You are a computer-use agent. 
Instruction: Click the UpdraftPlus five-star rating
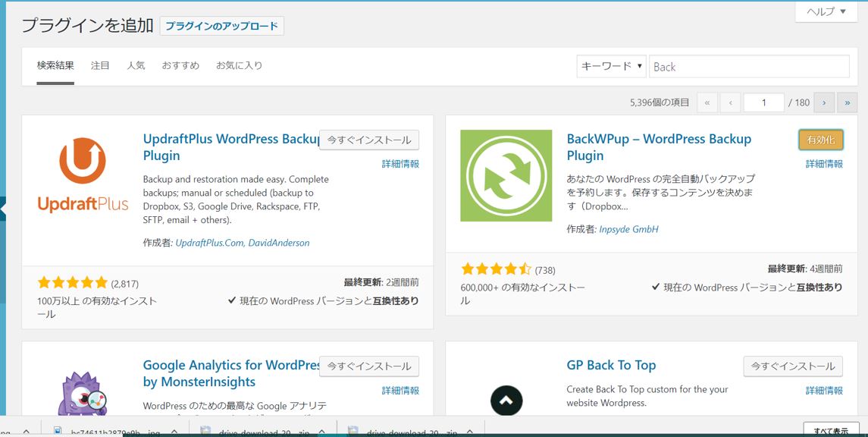[72, 284]
